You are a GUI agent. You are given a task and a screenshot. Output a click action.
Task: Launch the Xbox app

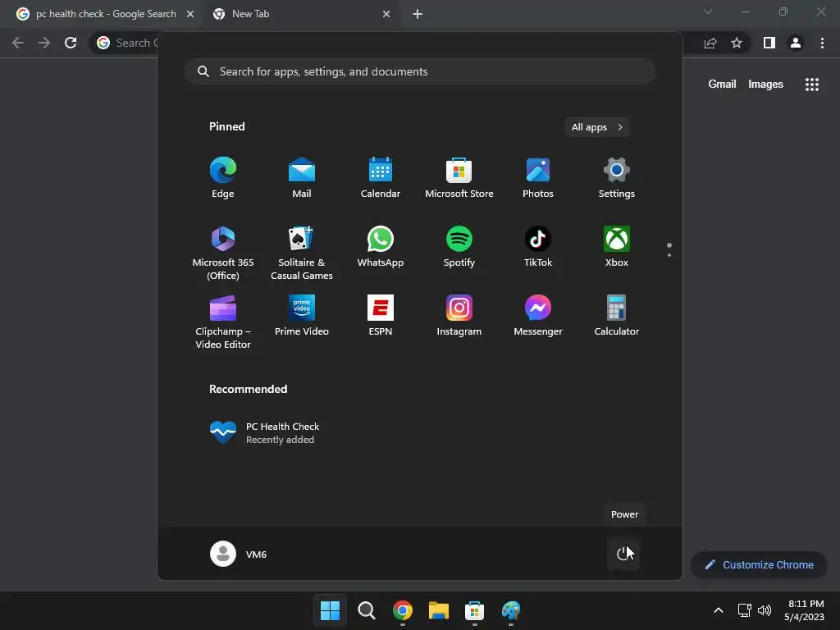617,246
